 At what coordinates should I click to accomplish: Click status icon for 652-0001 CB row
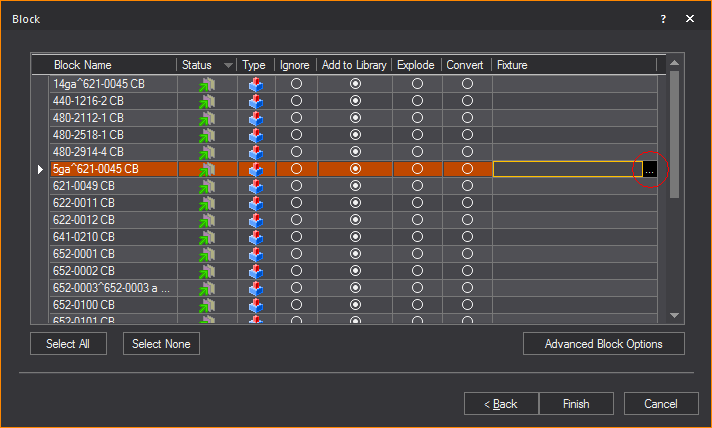coord(208,255)
